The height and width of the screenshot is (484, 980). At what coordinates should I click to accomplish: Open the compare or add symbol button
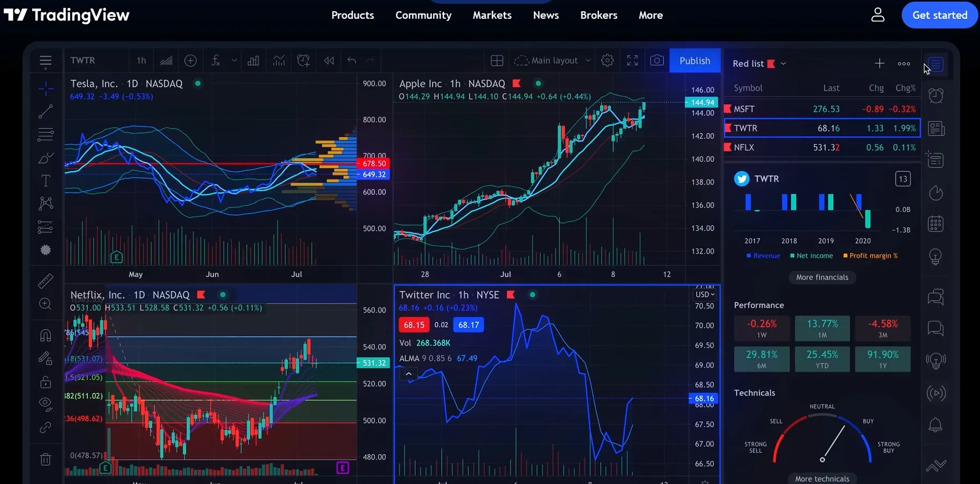click(190, 61)
